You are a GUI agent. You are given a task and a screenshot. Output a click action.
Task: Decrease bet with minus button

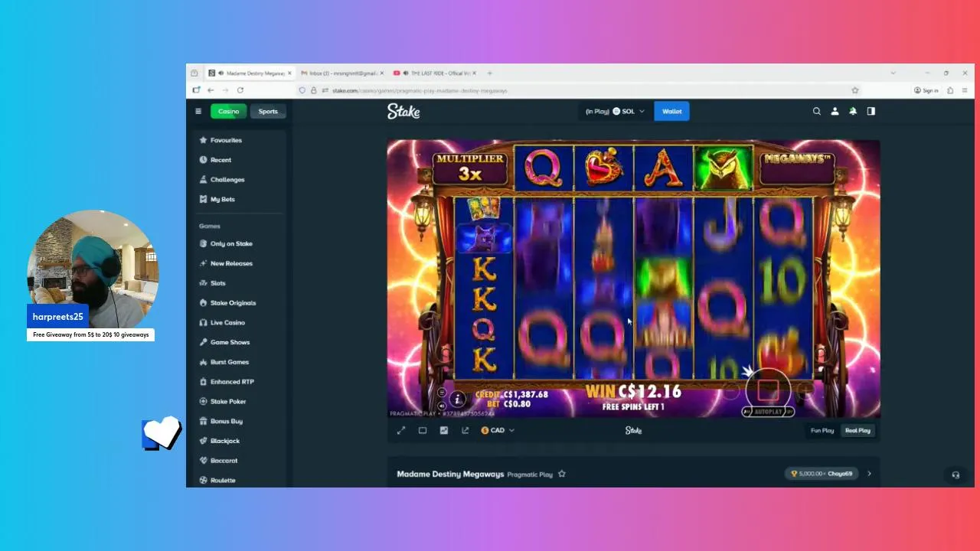[x=731, y=391]
